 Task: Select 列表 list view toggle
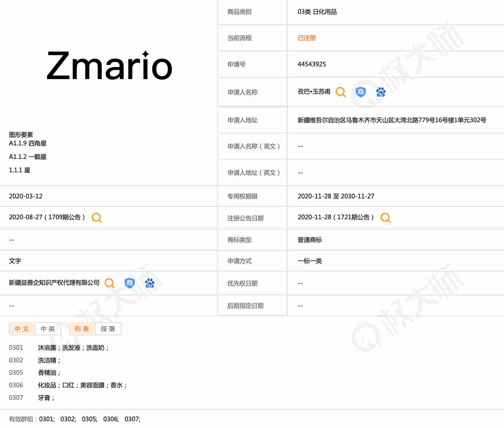pos(82,329)
